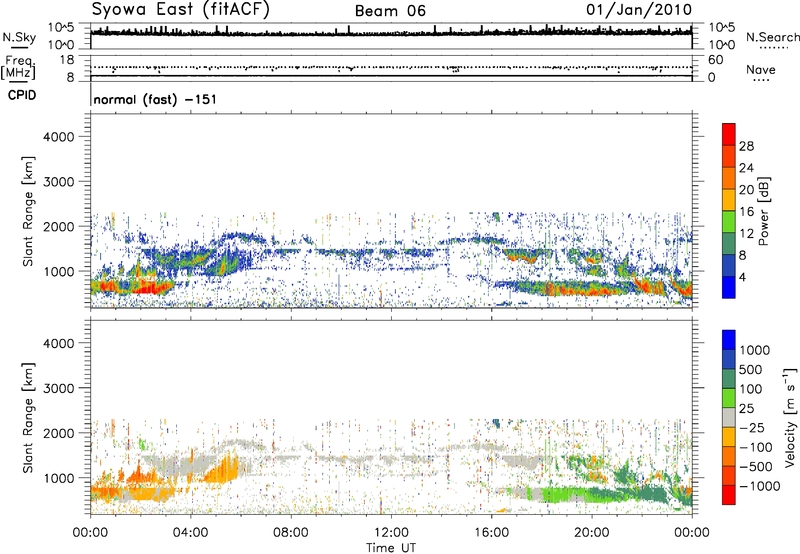Pick the red bottom segment of the velocity colorbar
This screenshot has width=800, height=554.
pyautogui.click(x=729, y=495)
